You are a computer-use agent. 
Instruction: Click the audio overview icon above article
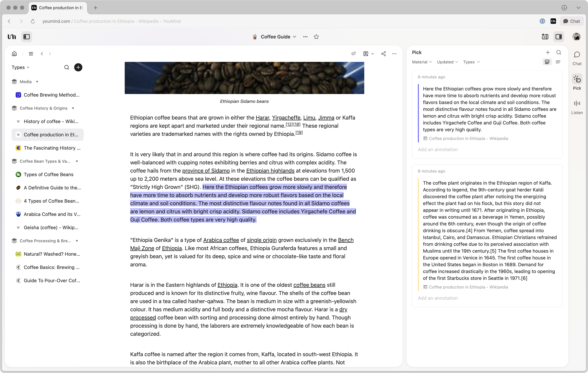point(353,54)
